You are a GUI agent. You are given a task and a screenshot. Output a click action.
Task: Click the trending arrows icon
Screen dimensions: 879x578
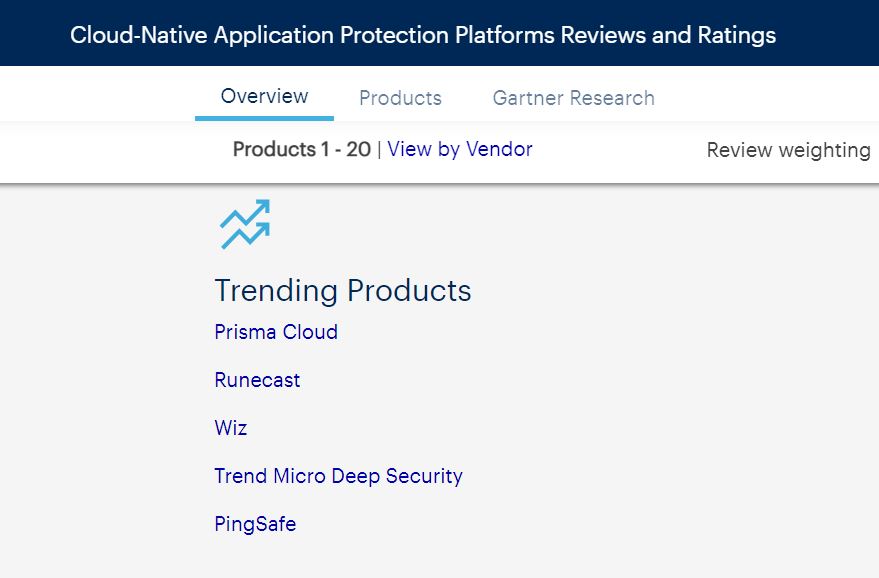(245, 224)
